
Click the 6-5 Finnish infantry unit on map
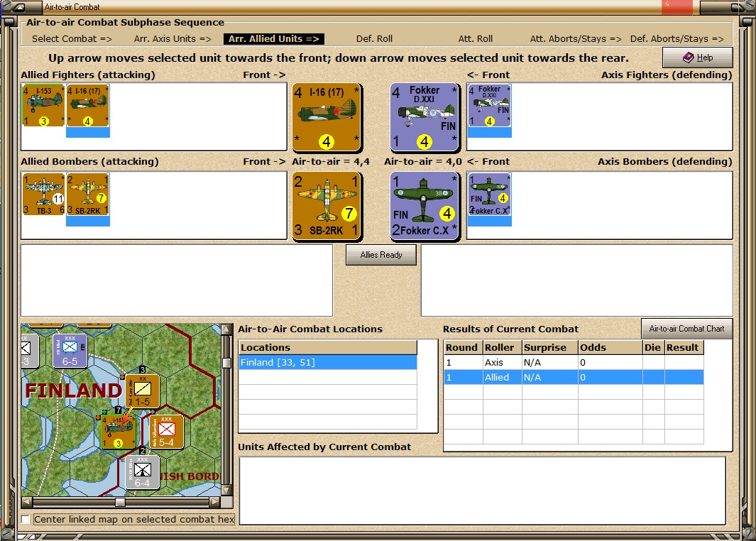click(70, 351)
